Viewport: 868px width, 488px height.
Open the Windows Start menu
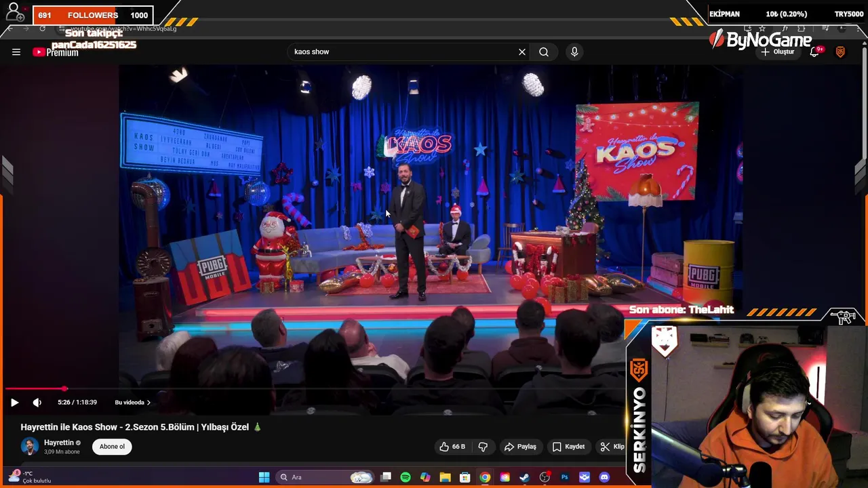264,477
